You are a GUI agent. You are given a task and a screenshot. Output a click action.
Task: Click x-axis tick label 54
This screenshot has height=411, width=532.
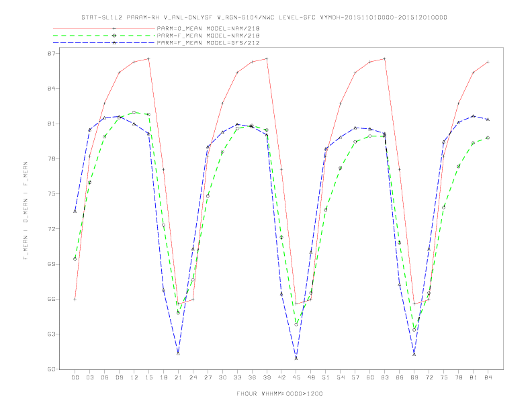(x=341, y=377)
